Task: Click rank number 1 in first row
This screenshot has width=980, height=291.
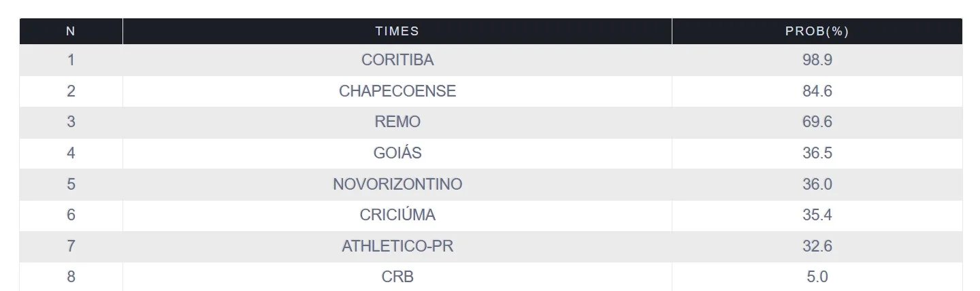Action: click(71, 60)
